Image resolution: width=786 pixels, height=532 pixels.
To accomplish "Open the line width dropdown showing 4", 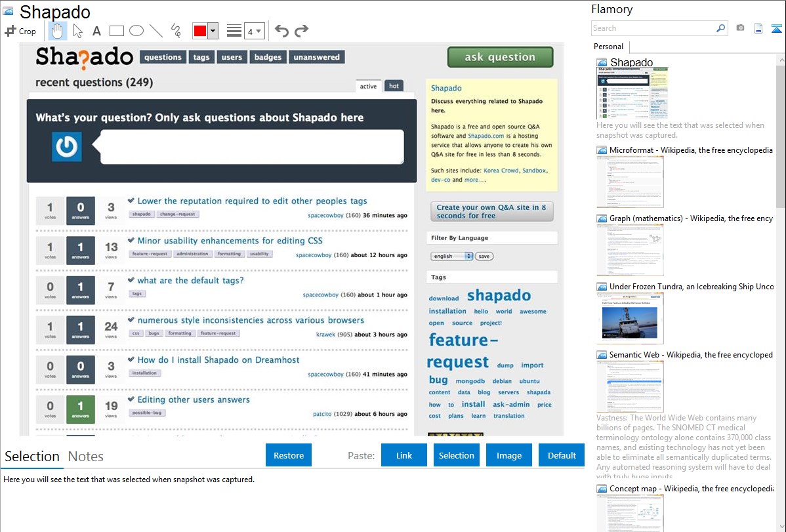I will [x=254, y=31].
